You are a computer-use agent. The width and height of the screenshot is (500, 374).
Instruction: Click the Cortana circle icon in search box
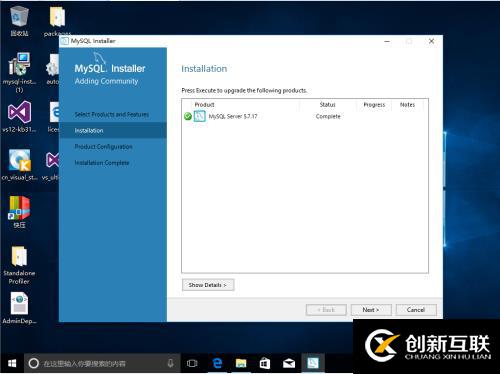coord(34,363)
